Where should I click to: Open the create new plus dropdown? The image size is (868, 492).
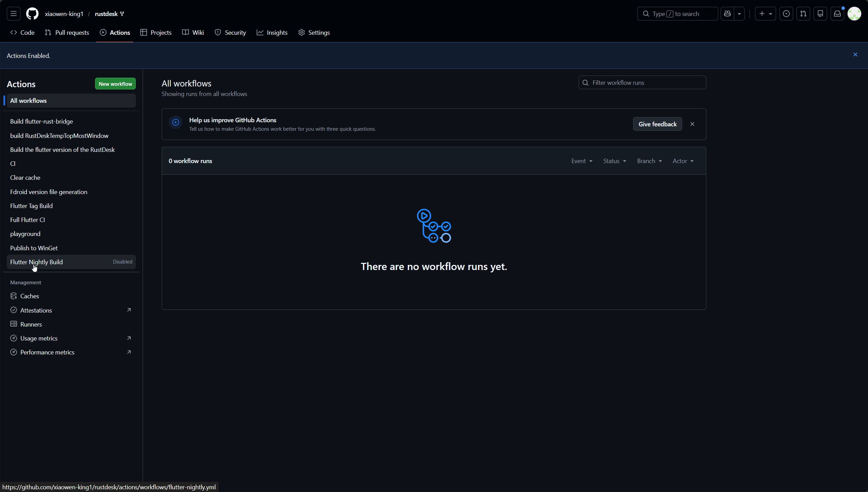[765, 14]
